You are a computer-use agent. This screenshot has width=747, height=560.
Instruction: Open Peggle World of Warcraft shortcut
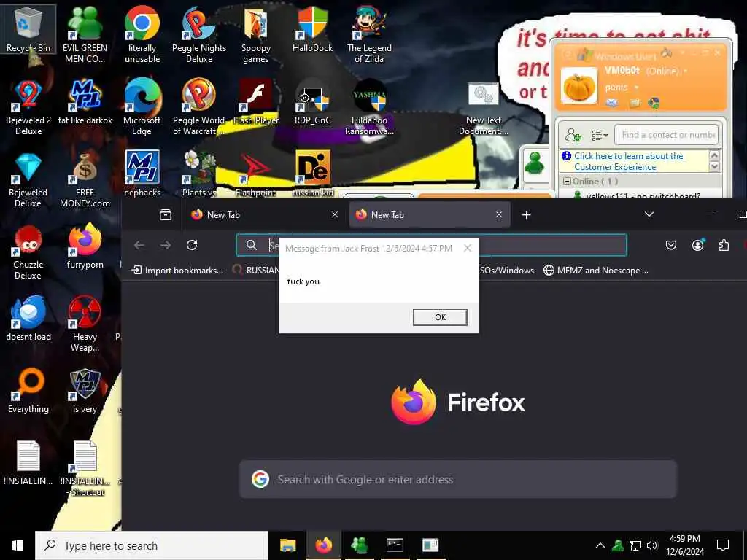click(x=199, y=106)
